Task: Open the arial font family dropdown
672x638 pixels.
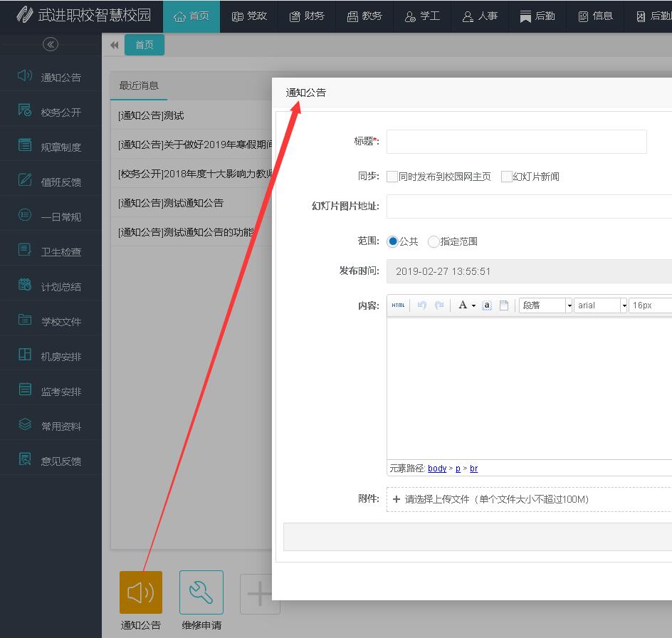Action: click(x=599, y=305)
